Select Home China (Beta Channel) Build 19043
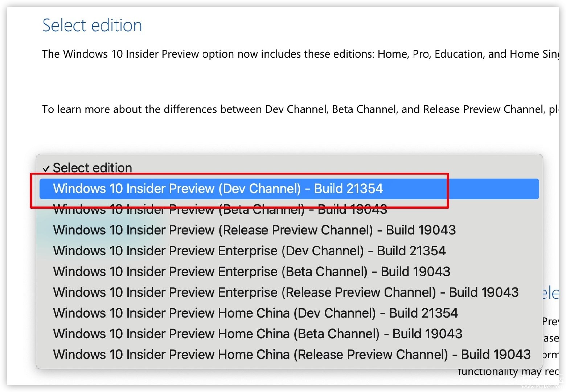Image resolution: width=566 pixels, height=392 pixels. pos(289,334)
